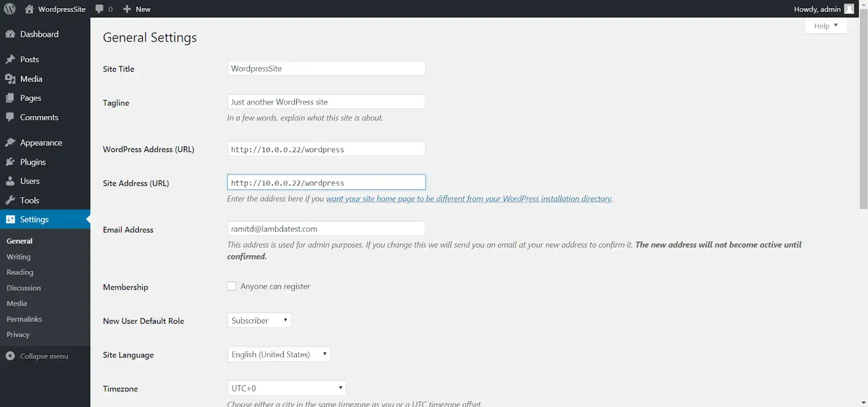Click the Tools wrench icon
Image resolution: width=868 pixels, height=407 pixels.
[x=10, y=201]
